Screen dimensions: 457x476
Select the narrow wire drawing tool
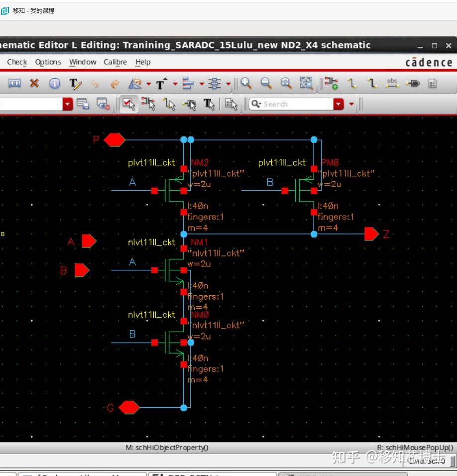[351, 83]
